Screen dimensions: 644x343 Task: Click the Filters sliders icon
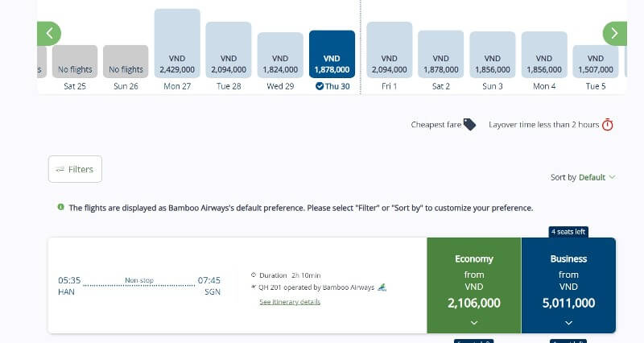pos(60,169)
